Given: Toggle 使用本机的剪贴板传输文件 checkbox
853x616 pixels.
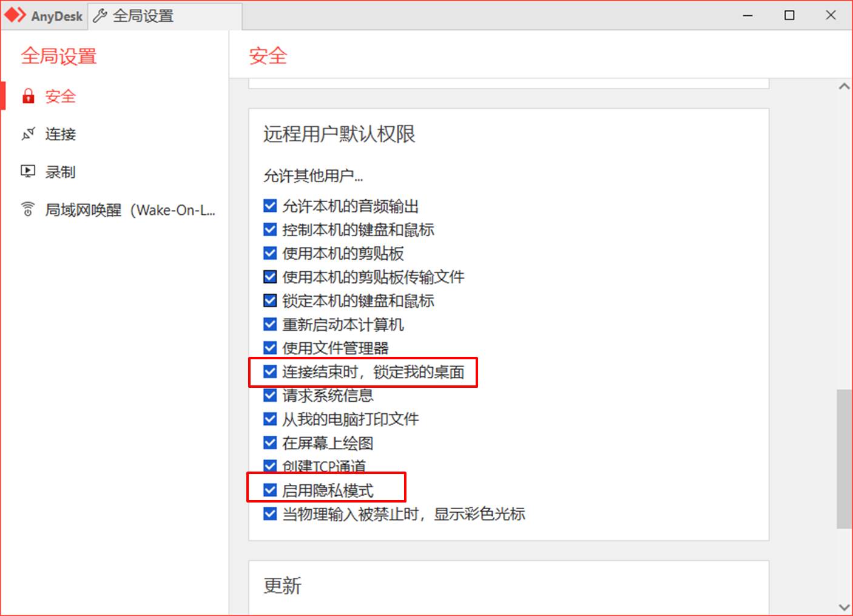Looking at the screenshot, I should [270, 277].
